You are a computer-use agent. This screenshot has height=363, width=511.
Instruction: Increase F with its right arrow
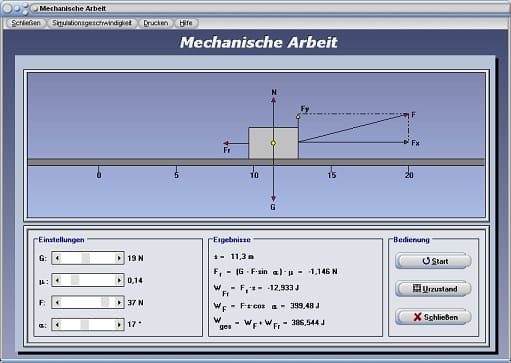[119, 302]
